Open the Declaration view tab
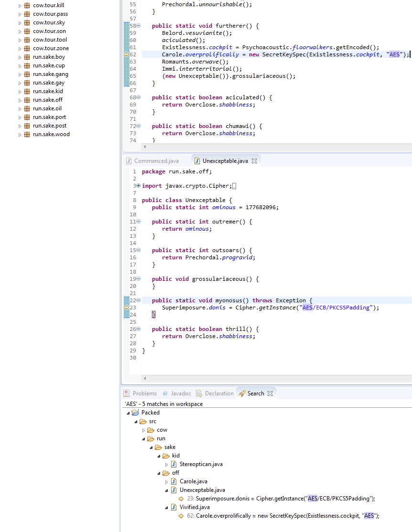412x532 pixels. [x=215, y=393]
